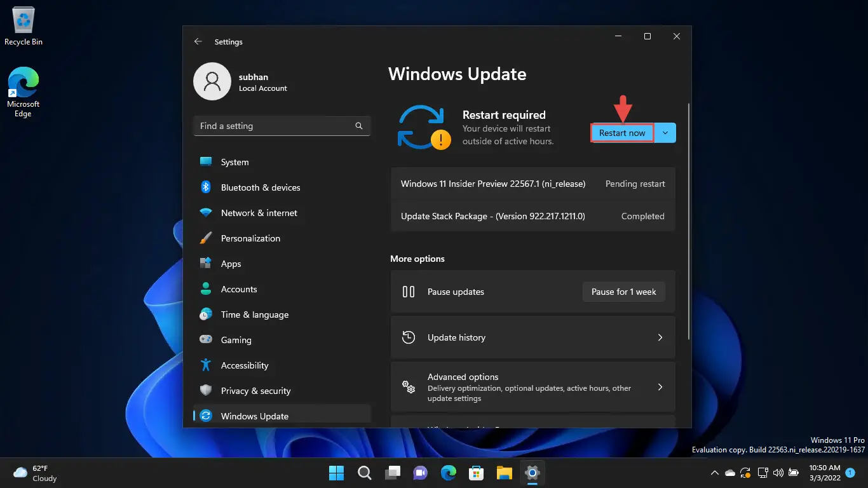
Task: Expand the Update history chevron
Action: point(660,337)
